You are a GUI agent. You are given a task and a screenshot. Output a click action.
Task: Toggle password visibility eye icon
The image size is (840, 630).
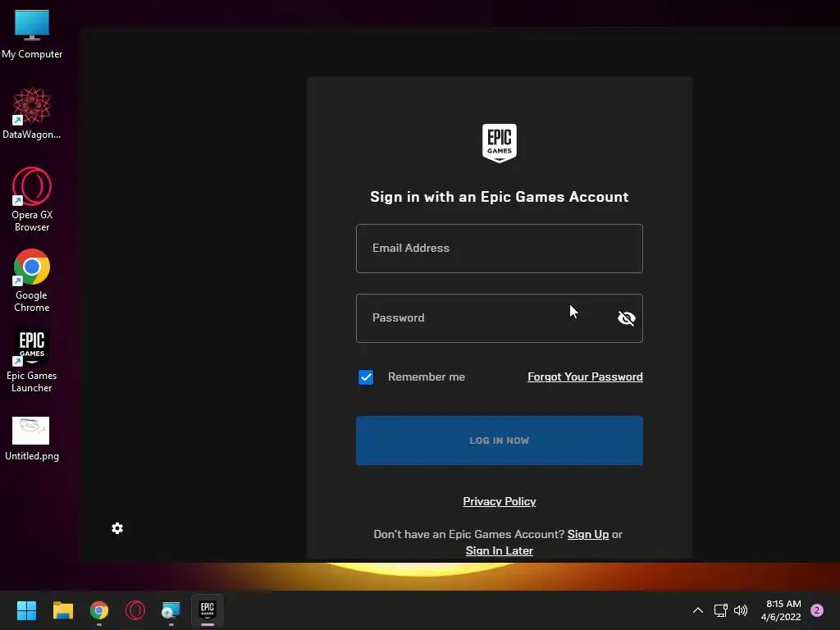coord(626,318)
